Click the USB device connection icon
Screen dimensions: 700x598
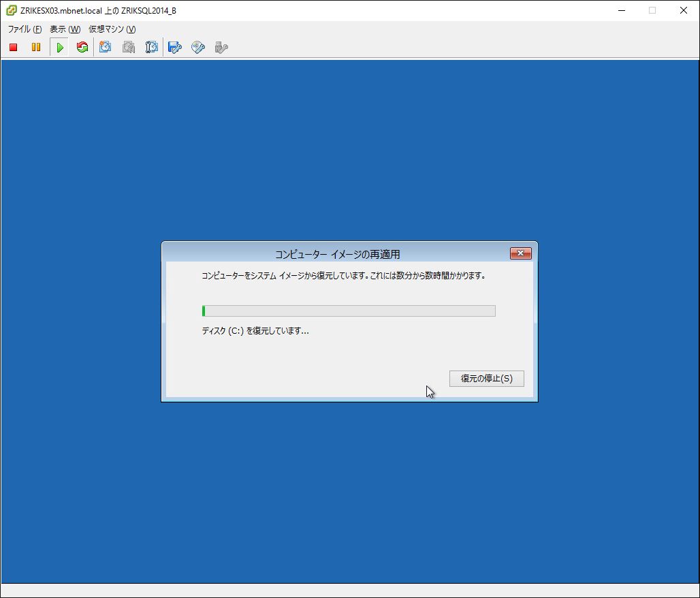coord(221,47)
